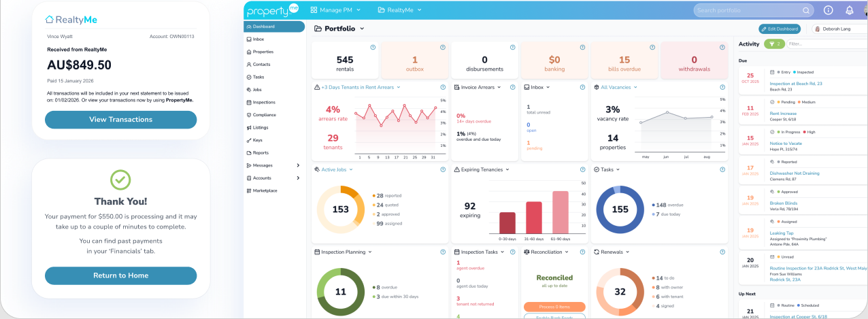This screenshot has width=868, height=319.
Task: Click the 545 rentals summary card
Action: [x=345, y=61]
